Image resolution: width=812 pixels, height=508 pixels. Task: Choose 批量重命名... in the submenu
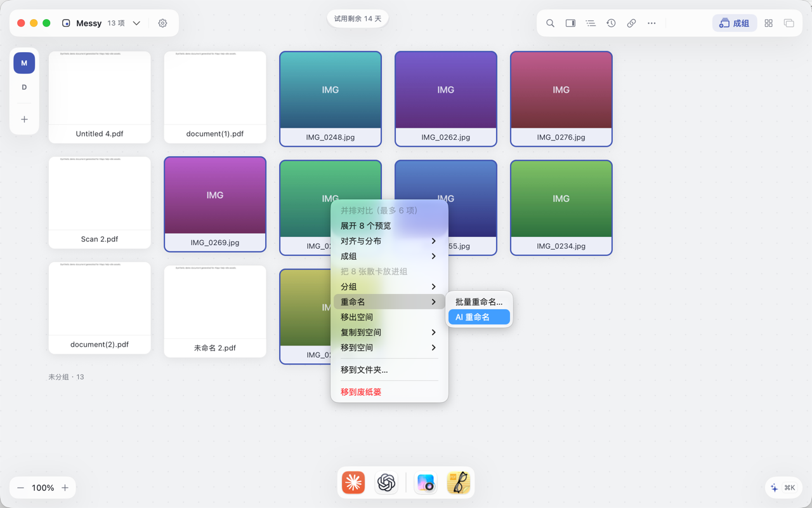(479, 302)
